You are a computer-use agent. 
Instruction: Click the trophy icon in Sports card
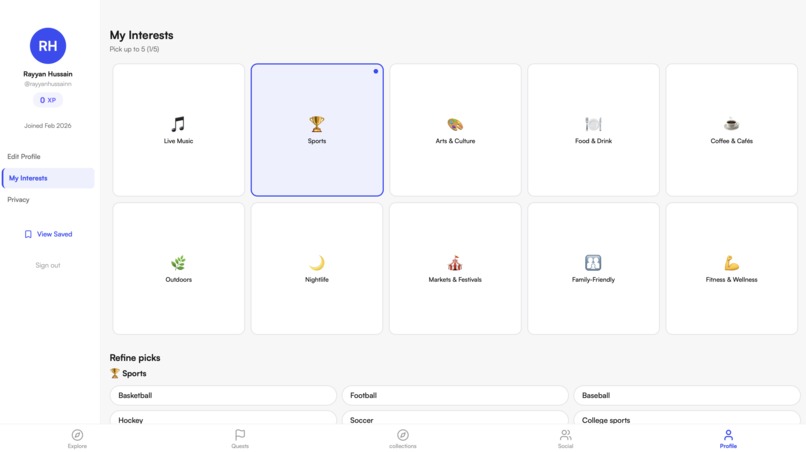[x=317, y=124]
